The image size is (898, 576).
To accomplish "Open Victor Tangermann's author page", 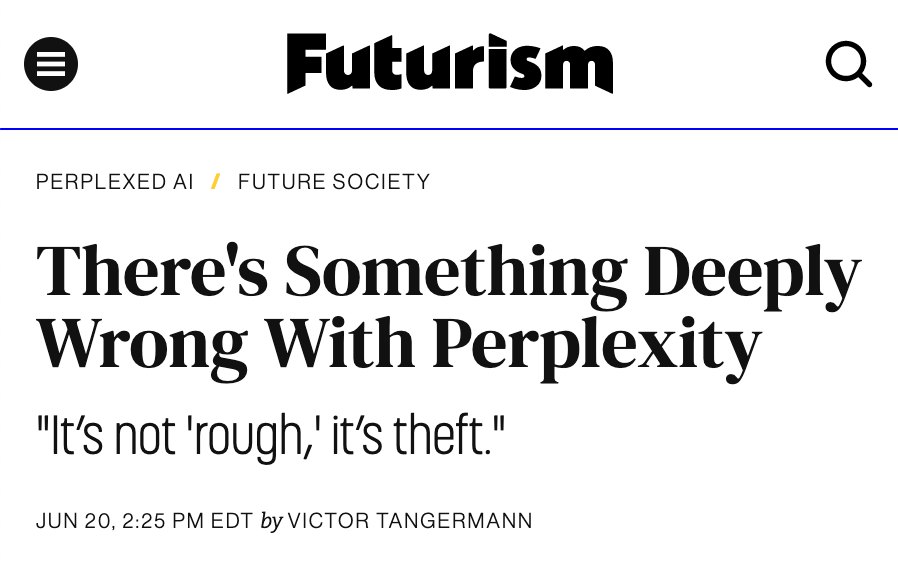I will (410, 521).
